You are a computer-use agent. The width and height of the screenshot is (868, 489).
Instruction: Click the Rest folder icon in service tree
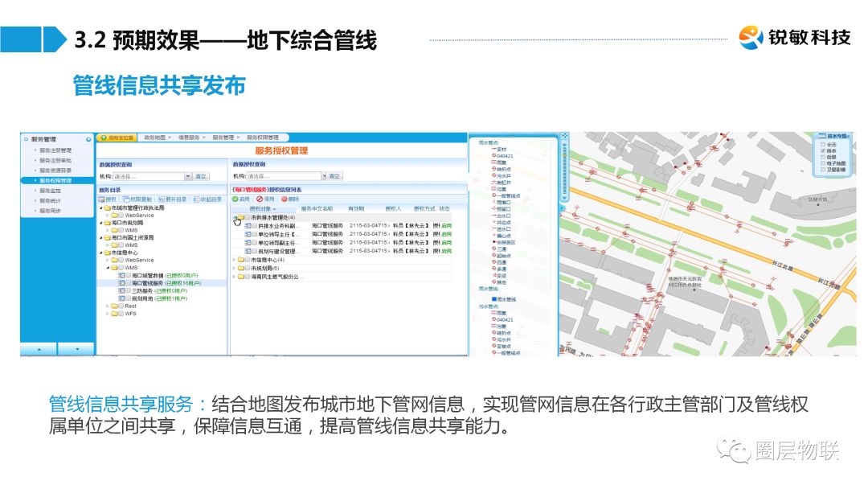point(117,306)
